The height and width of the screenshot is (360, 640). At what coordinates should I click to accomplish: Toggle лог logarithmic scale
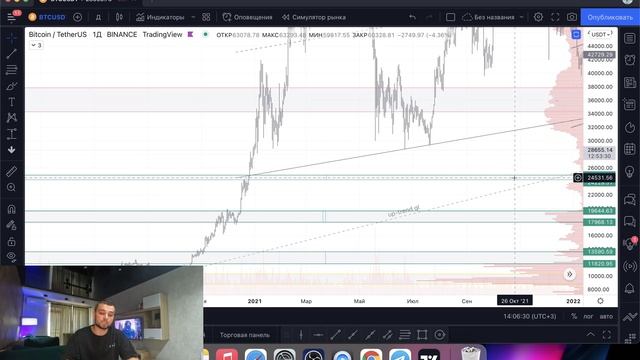(x=588, y=316)
